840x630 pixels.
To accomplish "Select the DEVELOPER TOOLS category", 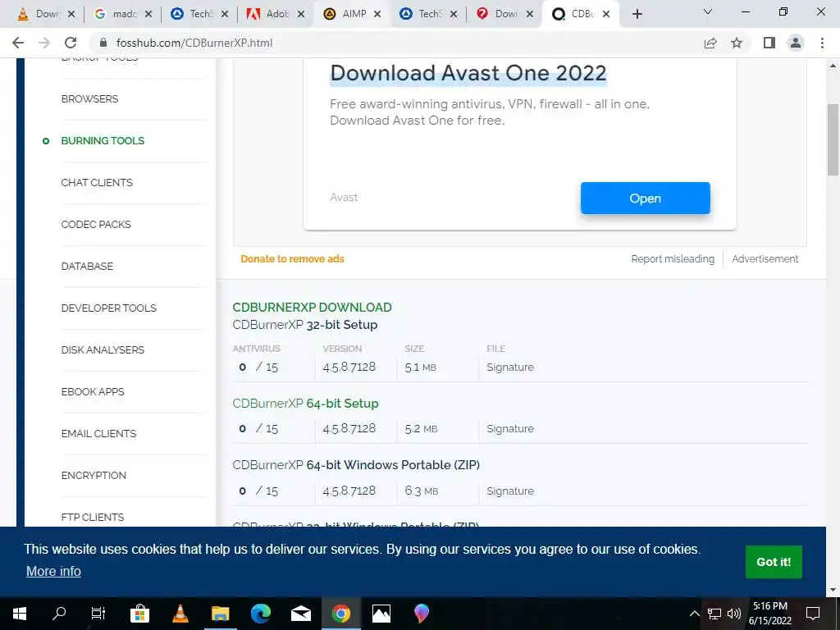I will pos(109,308).
